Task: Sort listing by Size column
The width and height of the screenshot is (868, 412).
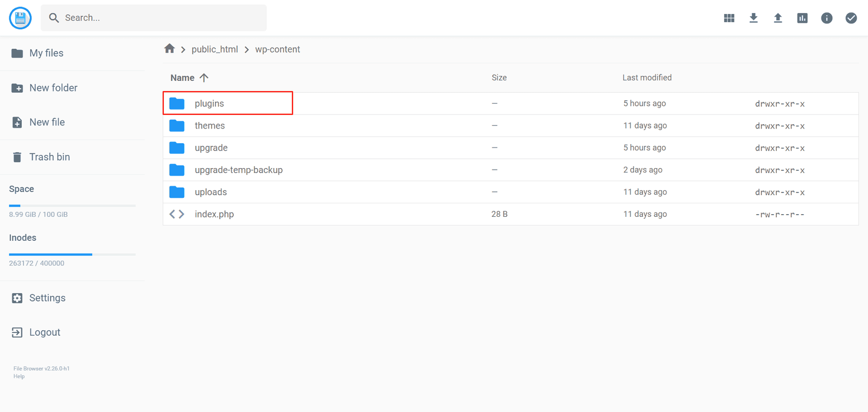Action: point(499,78)
